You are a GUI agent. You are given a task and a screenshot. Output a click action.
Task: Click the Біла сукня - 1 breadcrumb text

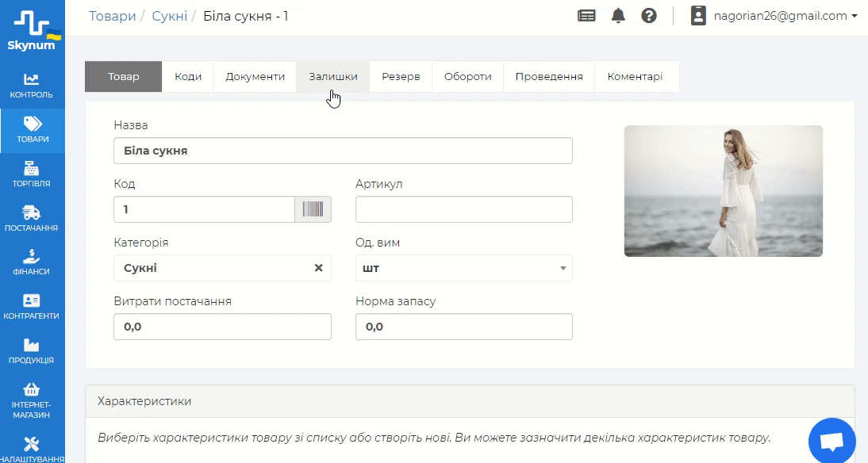[246, 16]
